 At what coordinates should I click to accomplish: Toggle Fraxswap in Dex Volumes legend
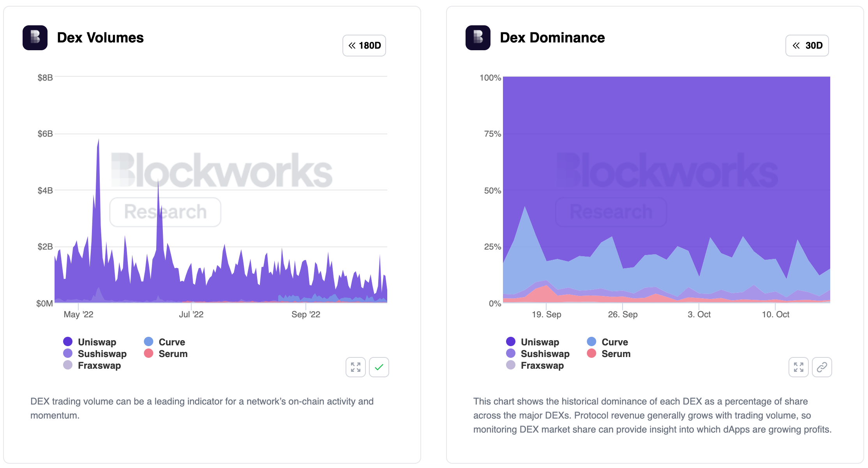pos(99,365)
